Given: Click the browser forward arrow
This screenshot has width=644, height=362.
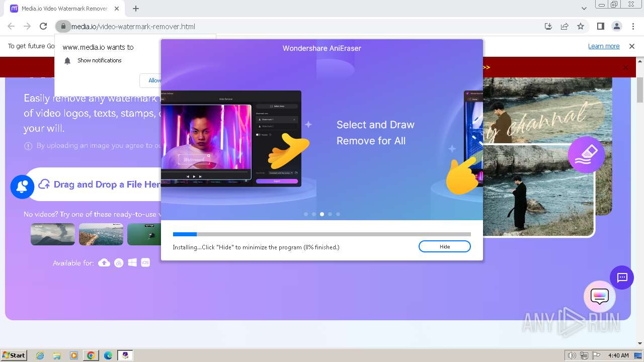Looking at the screenshot, I should pos(27,26).
